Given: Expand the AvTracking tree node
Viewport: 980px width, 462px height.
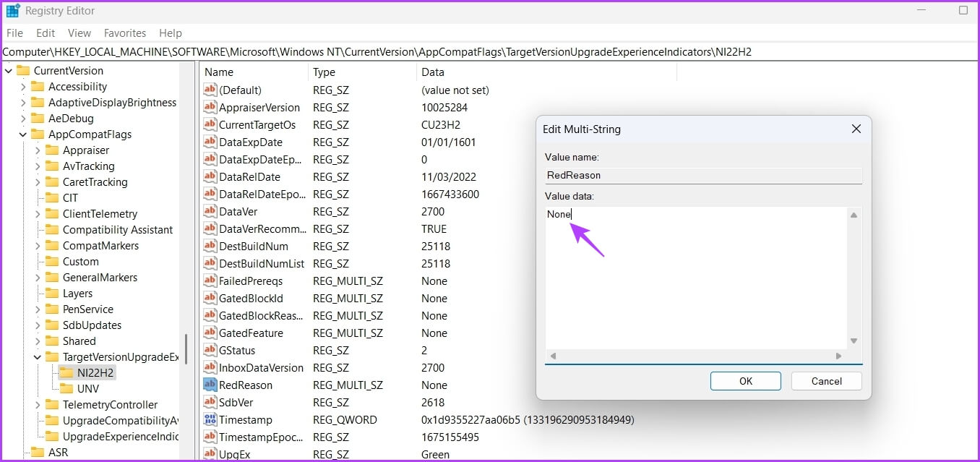Looking at the screenshot, I should coord(38,166).
